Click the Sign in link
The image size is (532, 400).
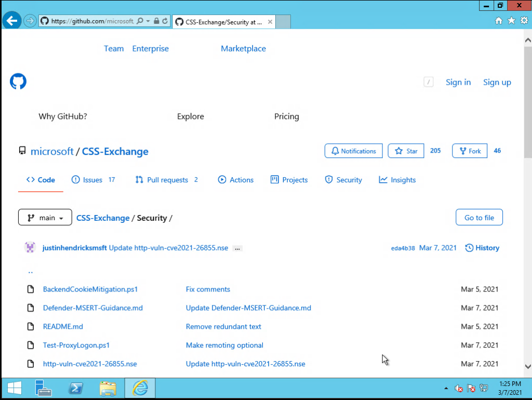click(x=458, y=82)
